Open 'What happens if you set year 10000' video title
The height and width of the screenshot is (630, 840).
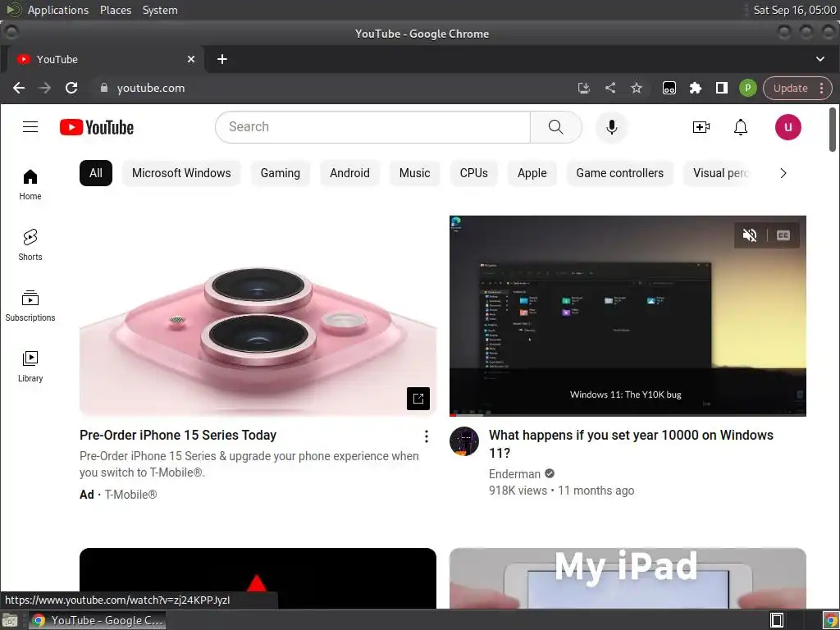point(631,444)
